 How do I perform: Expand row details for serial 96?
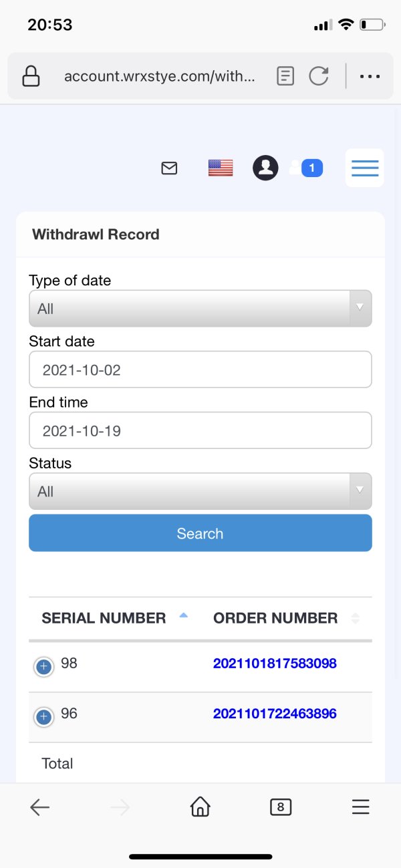point(44,717)
